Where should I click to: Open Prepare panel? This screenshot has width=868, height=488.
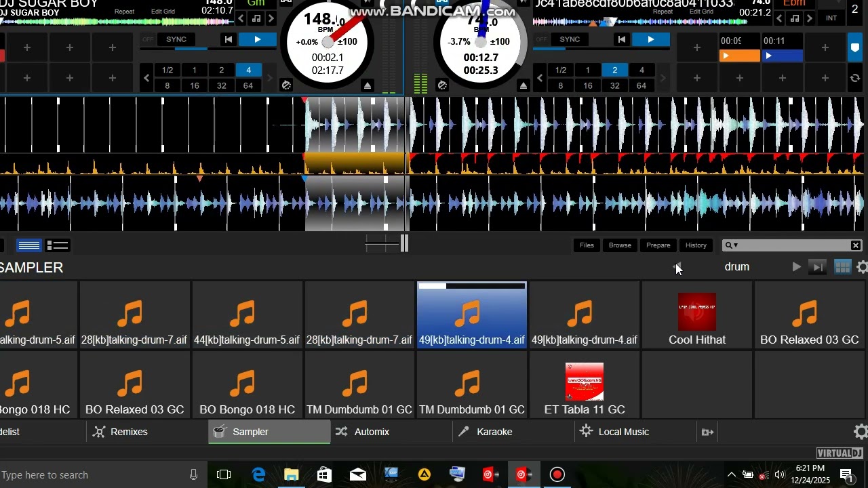(658, 245)
